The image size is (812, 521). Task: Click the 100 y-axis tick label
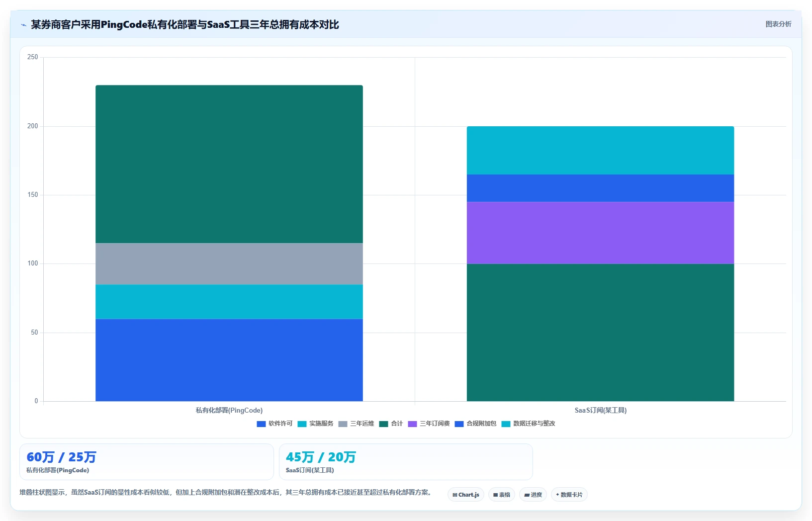tap(33, 263)
